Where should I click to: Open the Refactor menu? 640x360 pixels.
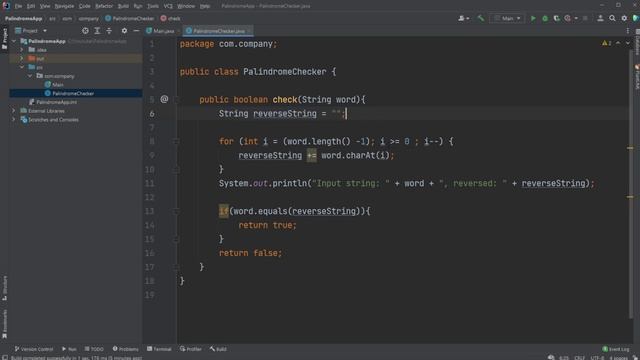104,6
